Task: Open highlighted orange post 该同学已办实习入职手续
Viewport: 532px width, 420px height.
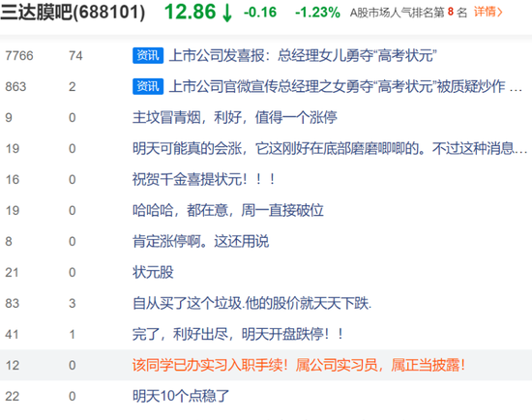Action: coord(299,365)
